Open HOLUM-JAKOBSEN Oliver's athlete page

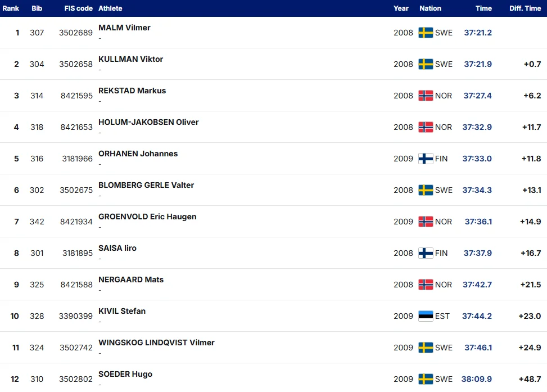148,122
